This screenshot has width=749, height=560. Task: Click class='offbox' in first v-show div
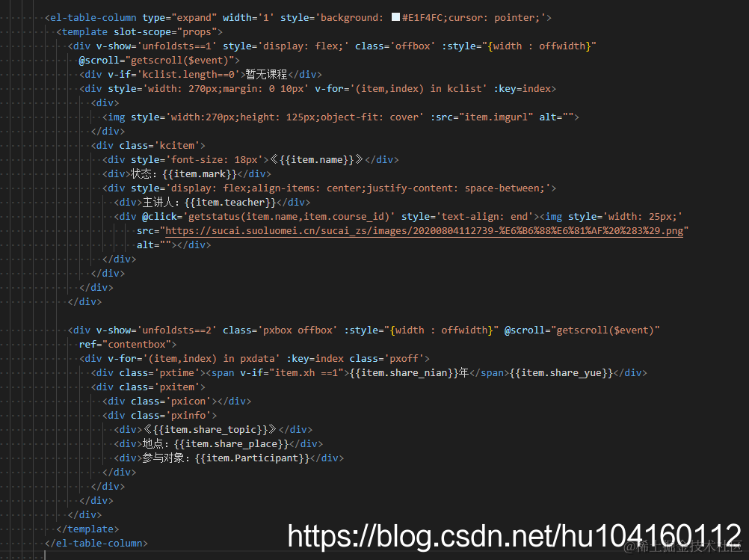395,46
